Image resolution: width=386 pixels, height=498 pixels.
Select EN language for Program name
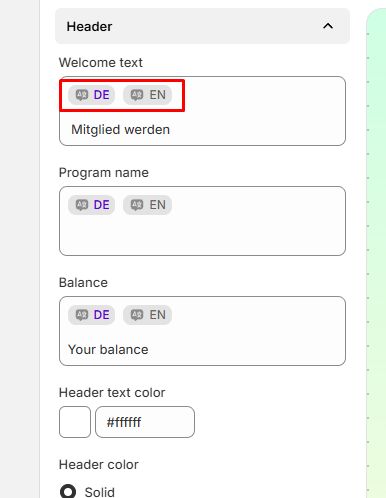click(147, 205)
